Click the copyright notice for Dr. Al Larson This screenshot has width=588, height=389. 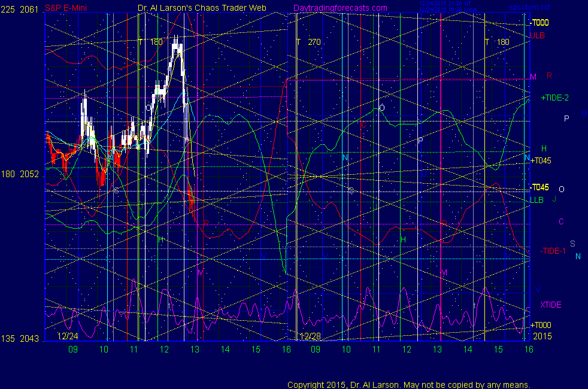point(409,385)
